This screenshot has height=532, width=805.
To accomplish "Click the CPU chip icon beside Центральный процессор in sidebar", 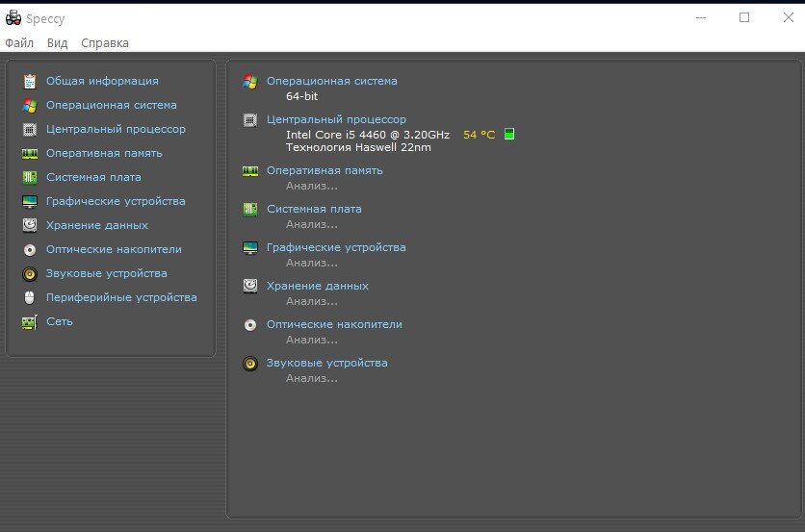I will (x=30, y=130).
